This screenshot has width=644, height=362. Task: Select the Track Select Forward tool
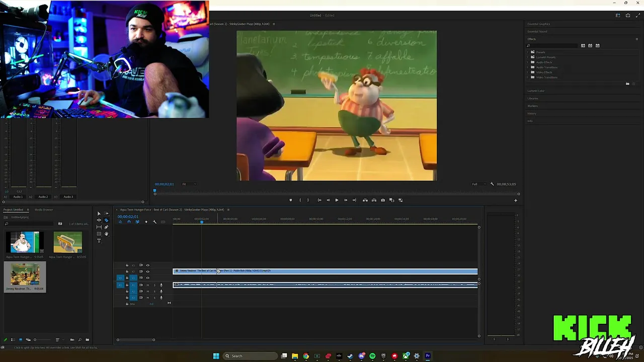(x=106, y=213)
